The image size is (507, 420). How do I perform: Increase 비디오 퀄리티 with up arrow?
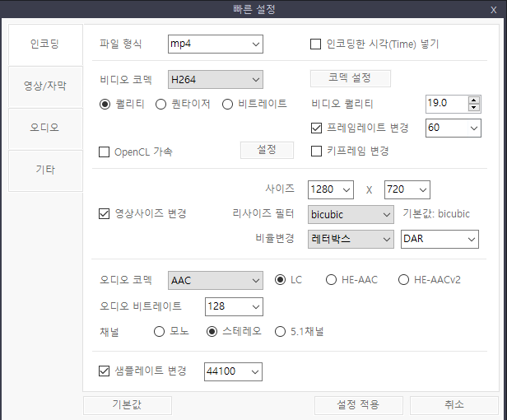click(x=474, y=100)
